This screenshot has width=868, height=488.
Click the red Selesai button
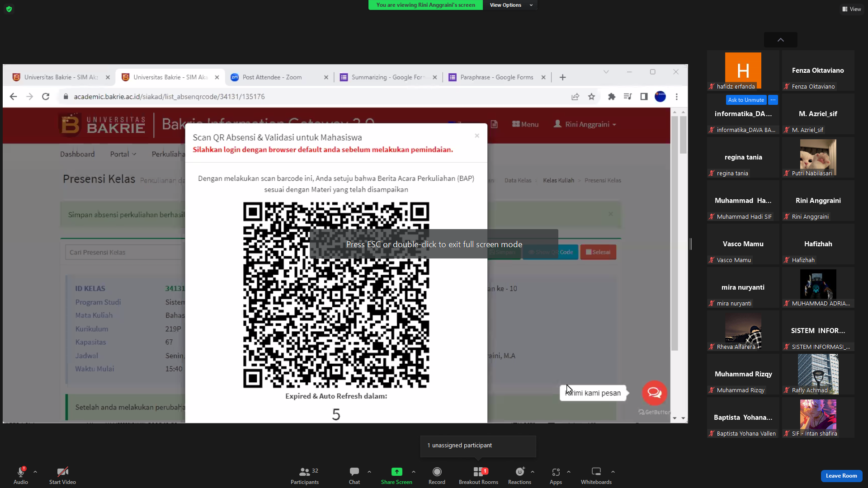[x=598, y=252]
